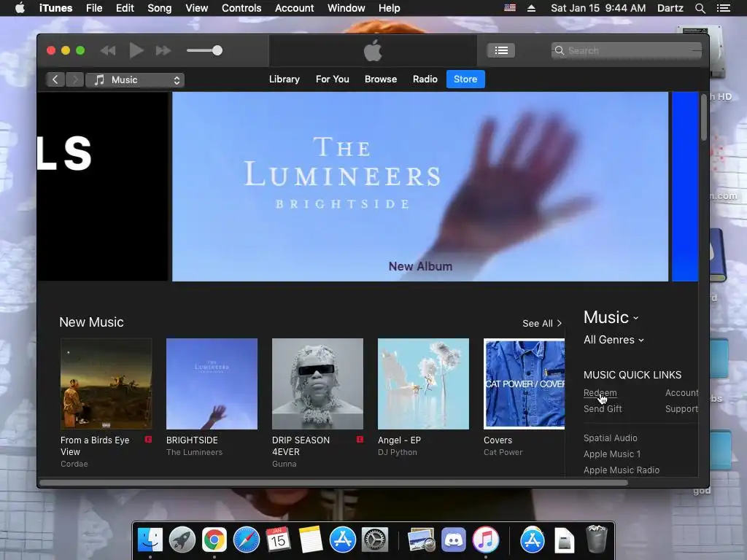Click the Redeem quick link
The image size is (747, 560).
[x=600, y=393]
